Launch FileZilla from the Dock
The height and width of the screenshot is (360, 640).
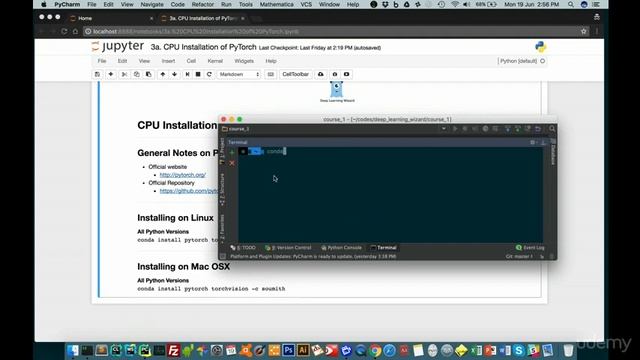tap(173, 350)
